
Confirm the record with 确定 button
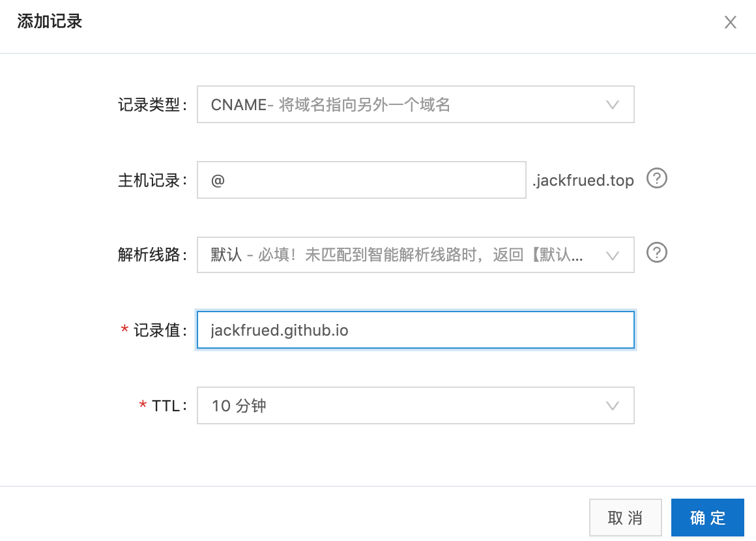708,518
